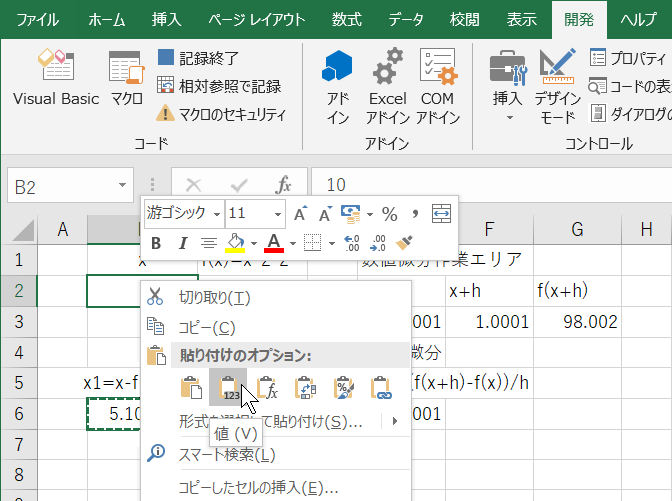The image size is (672, 501).
Task: Select Paste Transpose option
Action: (305, 387)
